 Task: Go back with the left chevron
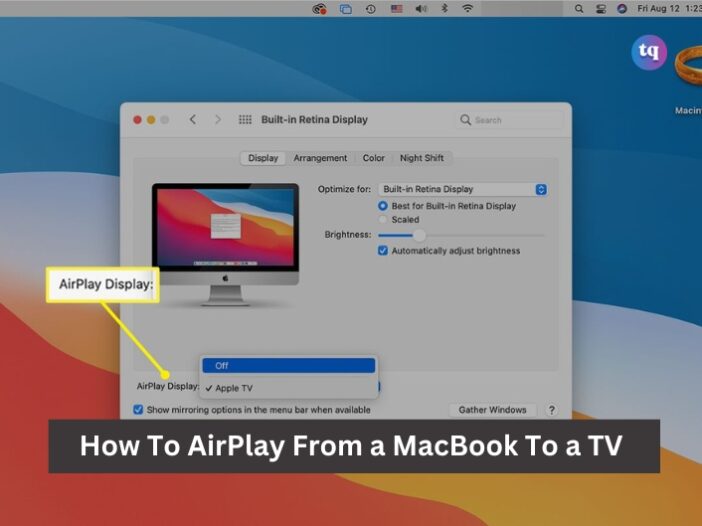tap(193, 120)
